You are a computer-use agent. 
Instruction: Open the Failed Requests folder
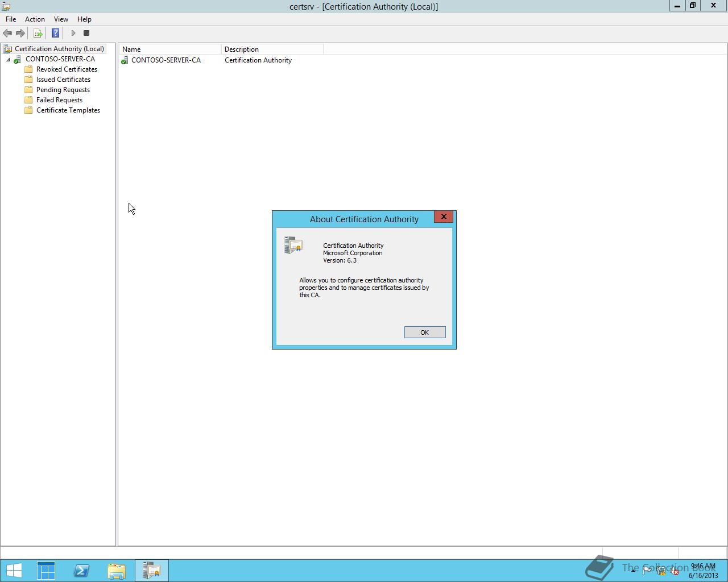coord(59,100)
